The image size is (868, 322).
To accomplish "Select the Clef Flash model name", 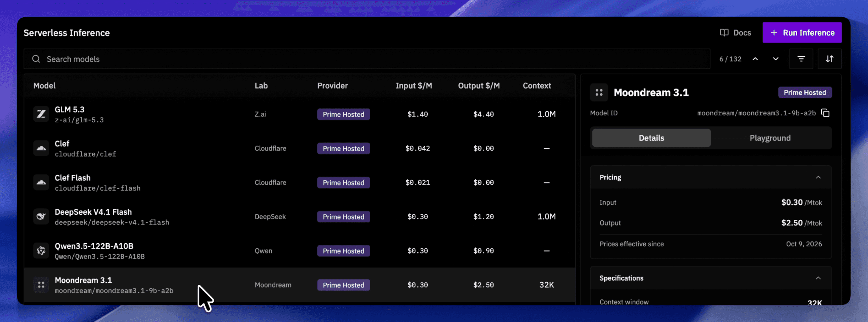I will click(x=73, y=178).
